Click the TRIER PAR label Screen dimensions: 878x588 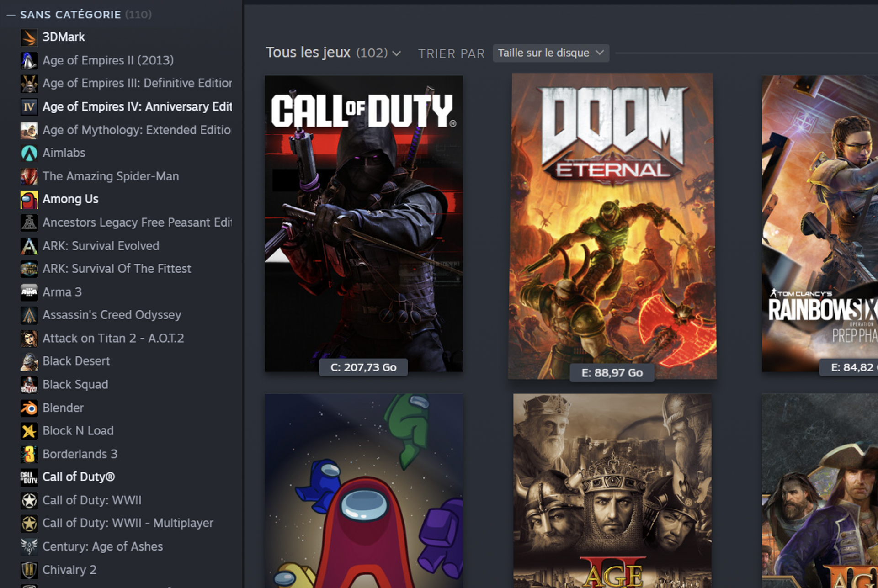[x=451, y=53]
